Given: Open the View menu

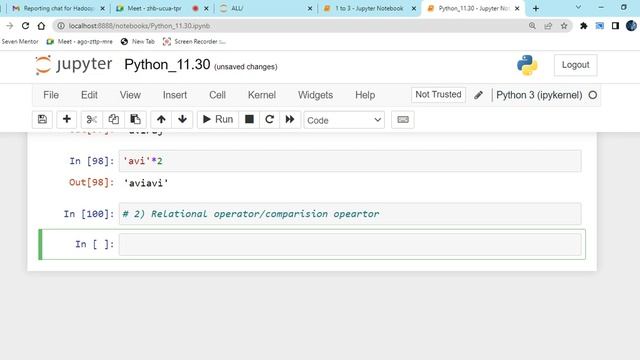Looking at the screenshot, I should click(130, 95).
